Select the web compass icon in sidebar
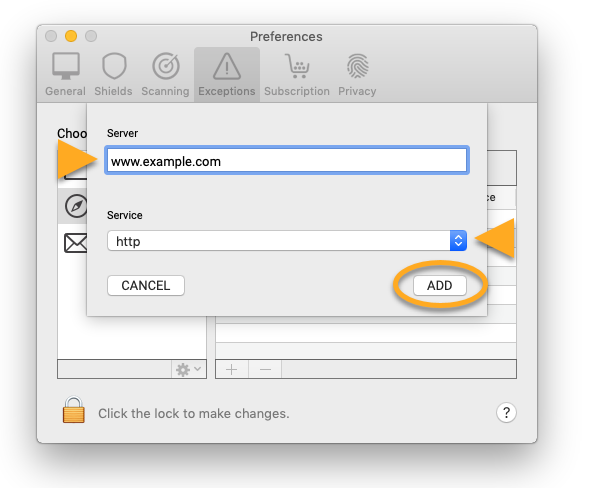This screenshot has width=593, height=488. click(76, 206)
